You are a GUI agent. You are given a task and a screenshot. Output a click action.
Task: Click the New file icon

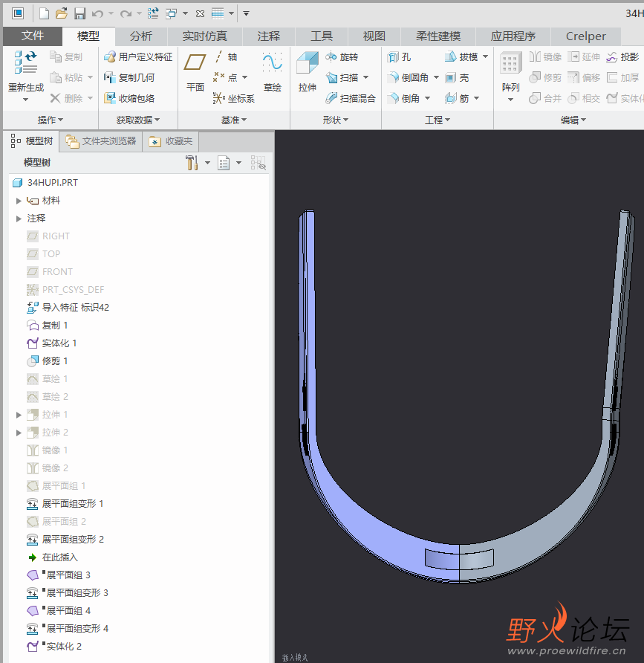(44, 14)
